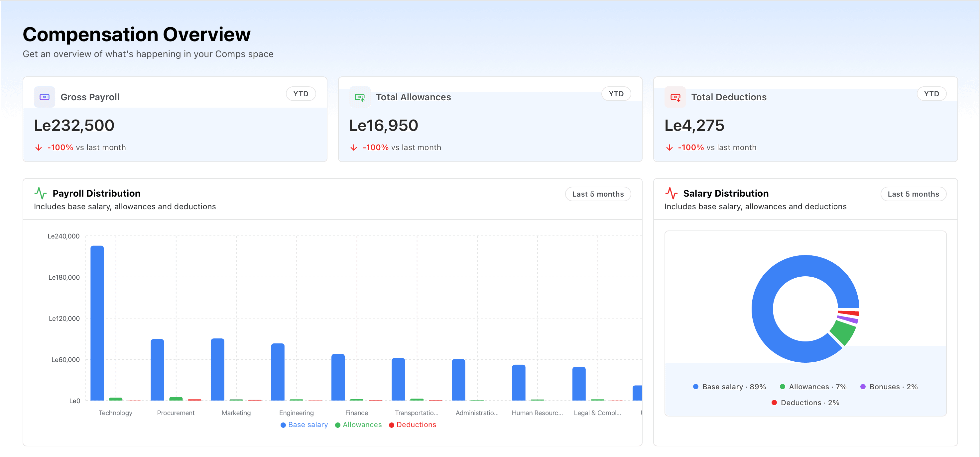Click the blue Base salary donut segment

(762, 309)
